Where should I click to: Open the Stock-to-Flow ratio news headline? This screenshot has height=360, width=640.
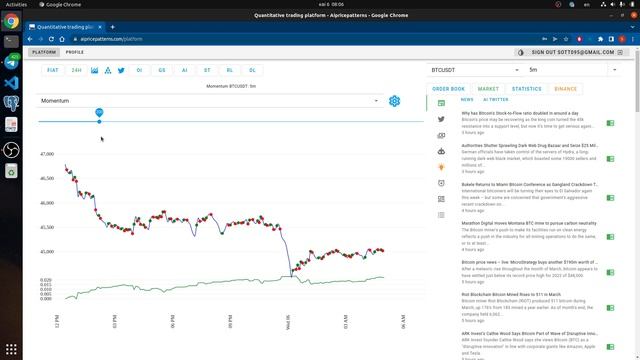(x=520, y=113)
